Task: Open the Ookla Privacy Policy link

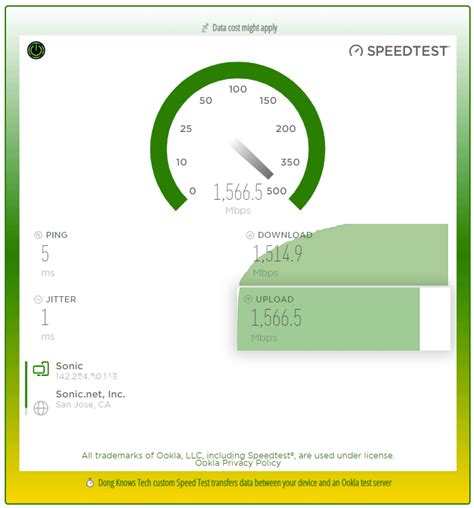Action: (x=238, y=463)
